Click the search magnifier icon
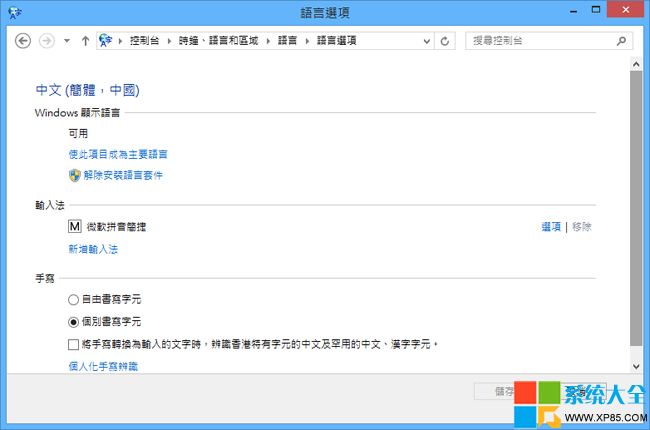The width and height of the screenshot is (650, 430). pos(621,41)
